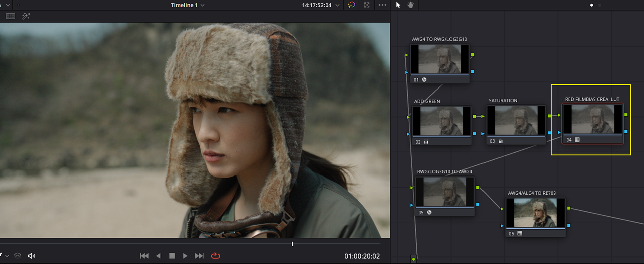The image size is (644, 264).
Task: Click the bars icon on node 02
Action: (x=426, y=142)
